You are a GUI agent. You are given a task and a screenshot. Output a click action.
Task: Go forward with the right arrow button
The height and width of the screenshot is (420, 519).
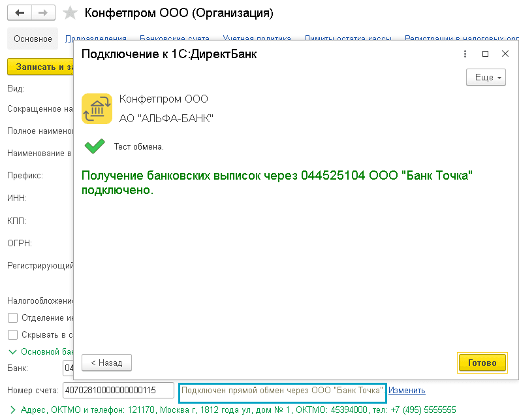(43, 13)
